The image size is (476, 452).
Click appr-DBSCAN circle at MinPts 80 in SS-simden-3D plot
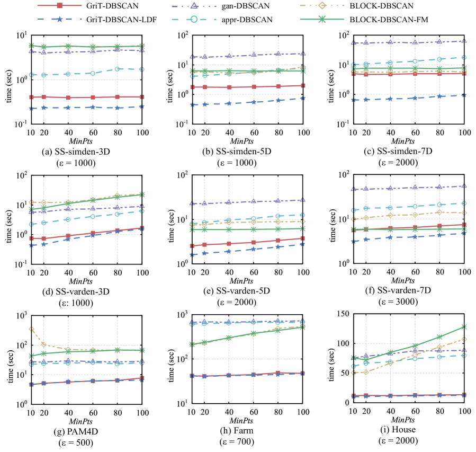click(117, 69)
